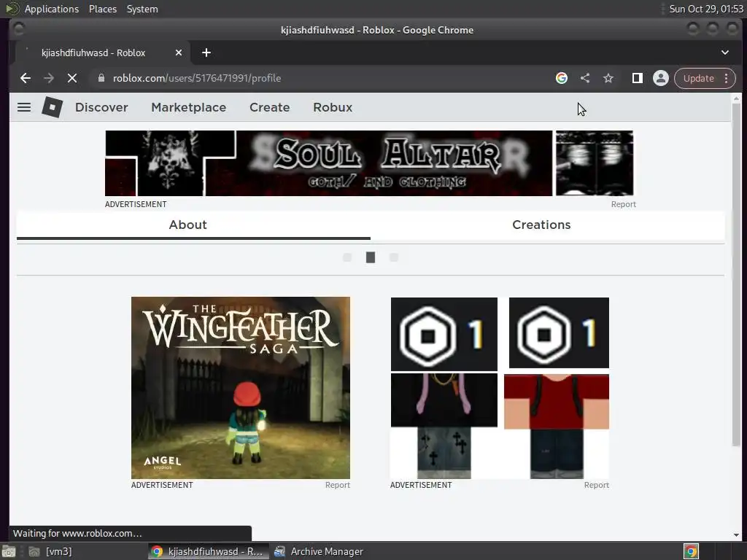Screen dimensions: 747x560
Task: Open the Places menu
Action: coord(103,9)
